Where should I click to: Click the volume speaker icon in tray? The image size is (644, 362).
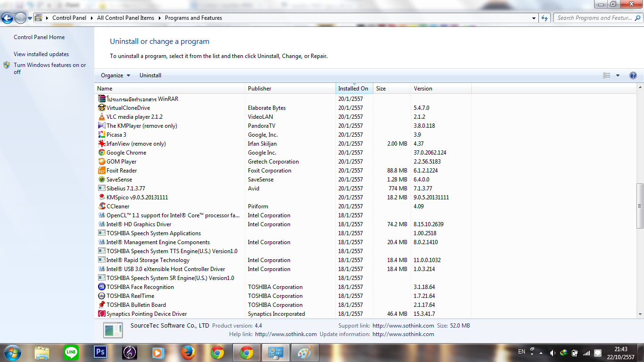[x=553, y=353]
